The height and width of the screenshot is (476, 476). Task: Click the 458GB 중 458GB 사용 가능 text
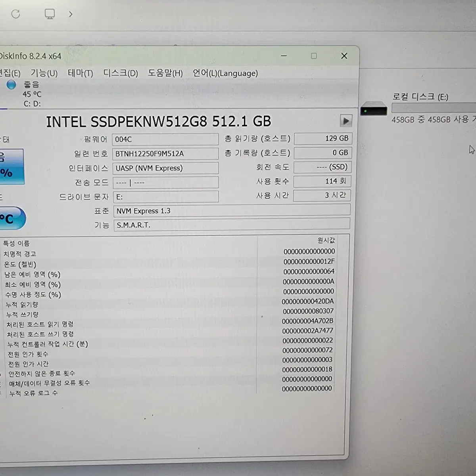434,119
